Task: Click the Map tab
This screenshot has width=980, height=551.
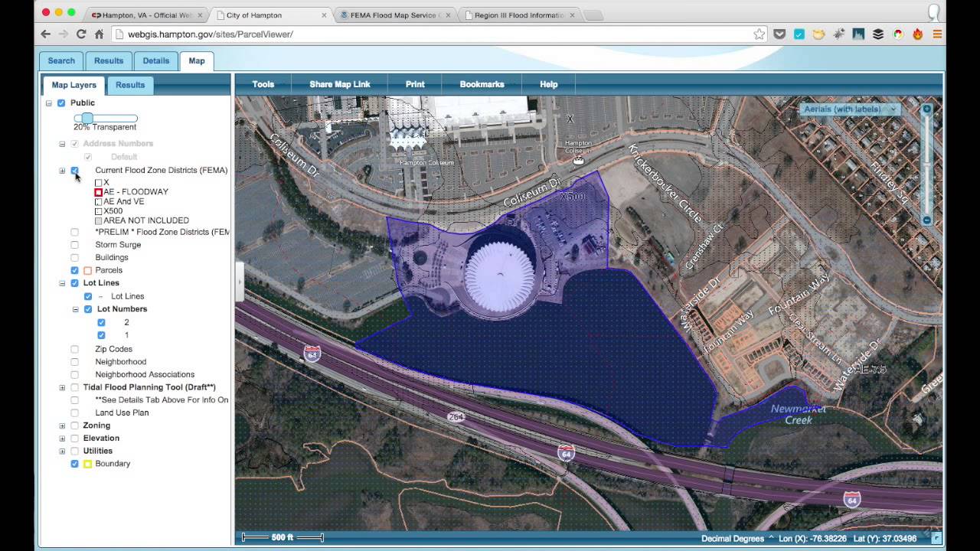Action: [x=197, y=61]
